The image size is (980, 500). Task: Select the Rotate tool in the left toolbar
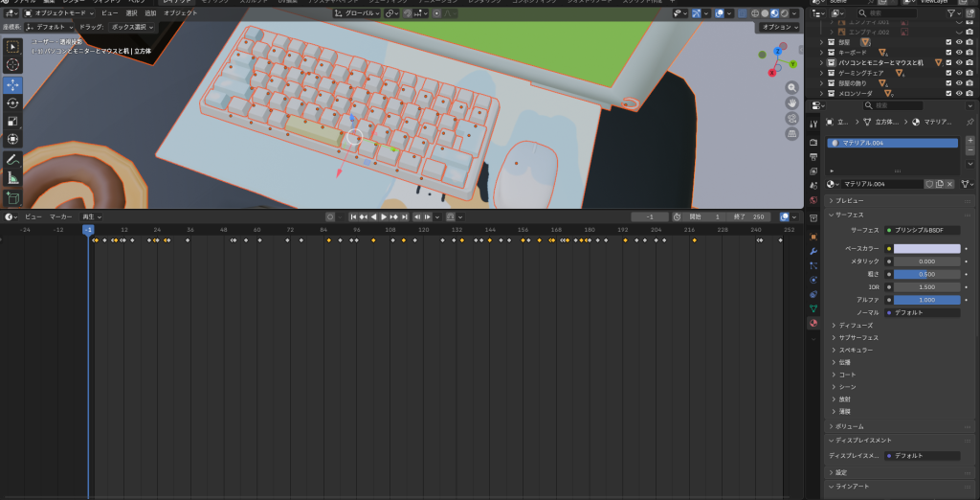13,102
